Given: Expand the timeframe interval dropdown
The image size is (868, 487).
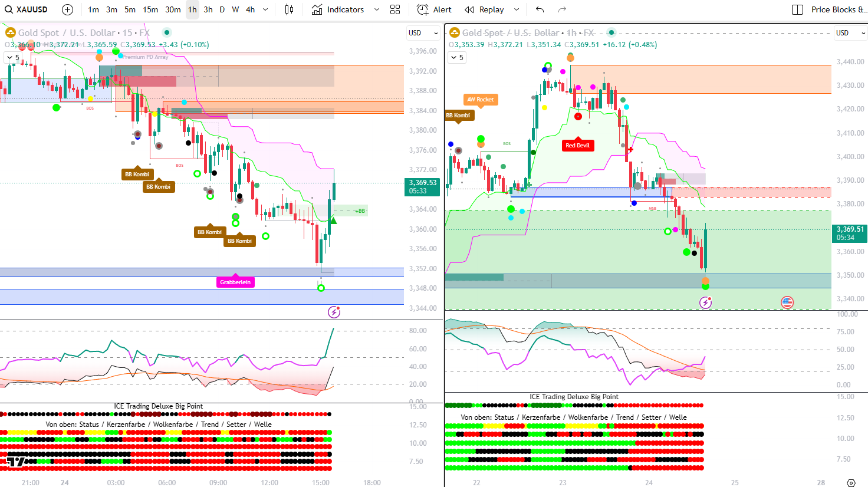Looking at the screenshot, I should [x=265, y=9].
